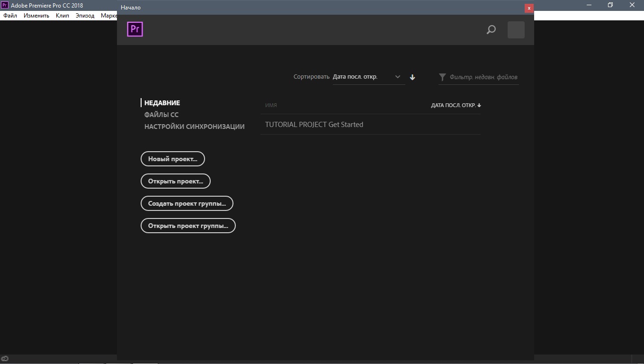Sort by ДАТА ПОСЛ. ОТКР. column header
The width and height of the screenshot is (644, 364).
(x=456, y=105)
